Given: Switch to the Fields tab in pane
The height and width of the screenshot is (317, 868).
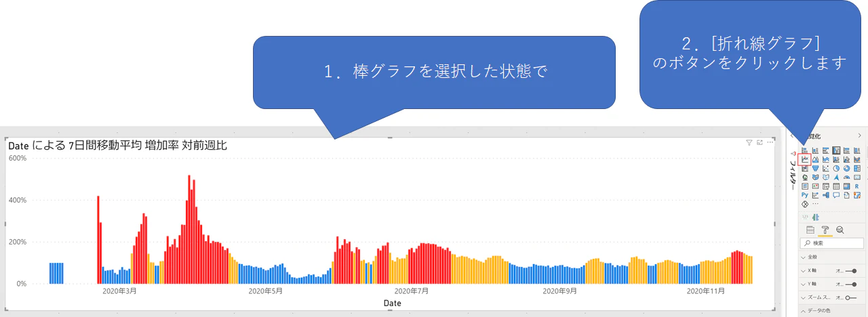Looking at the screenshot, I should 810,230.
